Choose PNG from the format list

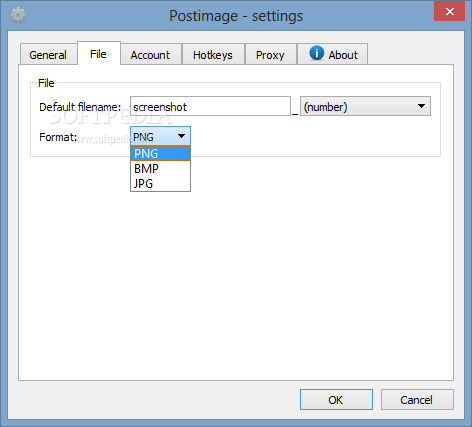[160, 154]
